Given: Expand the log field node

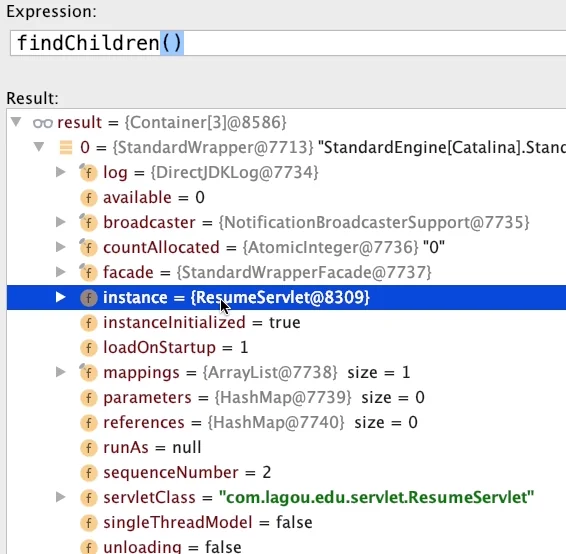Looking at the screenshot, I should tap(61, 172).
